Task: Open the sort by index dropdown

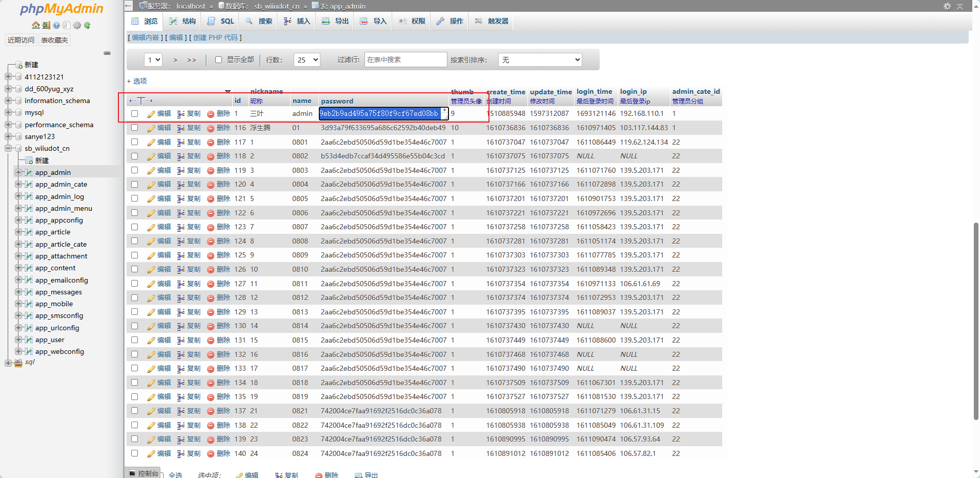Action: tap(540, 60)
